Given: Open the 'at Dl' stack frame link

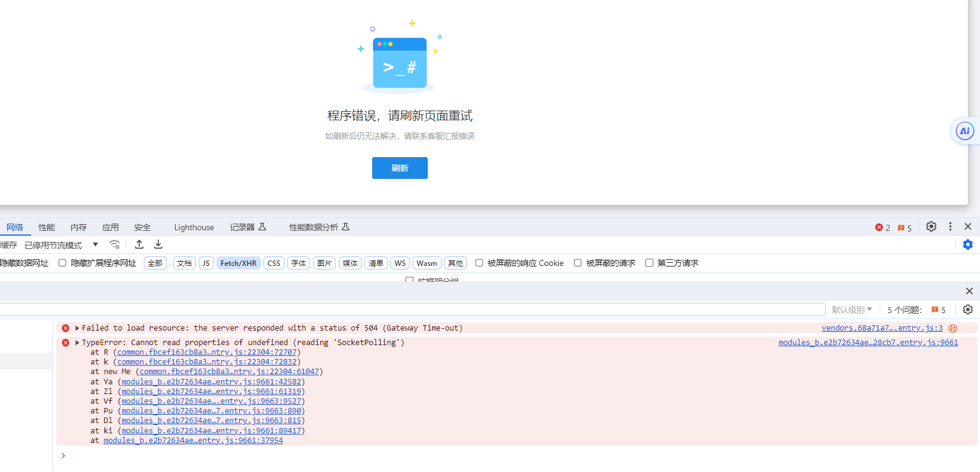Looking at the screenshot, I should click(x=211, y=421).
